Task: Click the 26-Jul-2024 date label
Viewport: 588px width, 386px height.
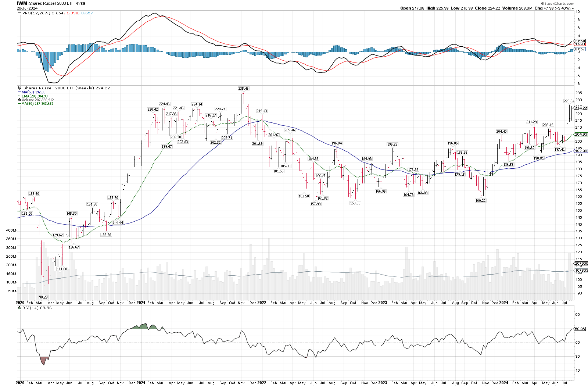Action: (x=27, y=8)
